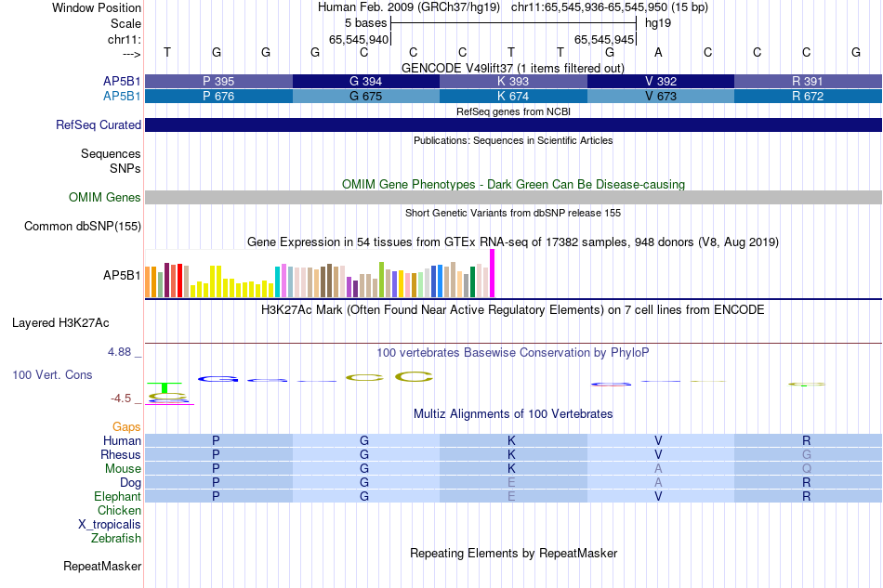Image resolution: width=883 pixels, height=588 pixels.
Task: Select the Dog species row label
Action: click(x=130, y=483)
